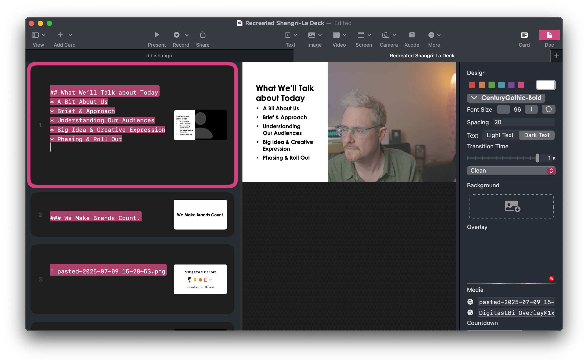Screen dimensions: 588x364
Task: Select the orange design color swatch
Action: [x=482, y=85]
